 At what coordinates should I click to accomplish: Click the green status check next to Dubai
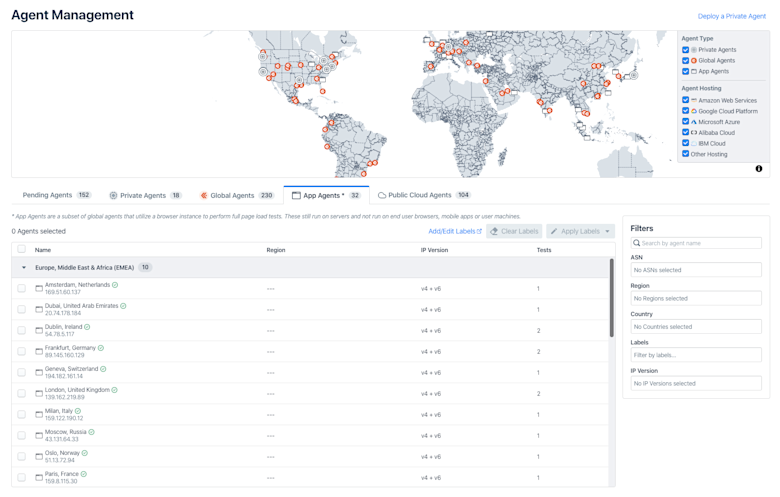click(123, 306)
